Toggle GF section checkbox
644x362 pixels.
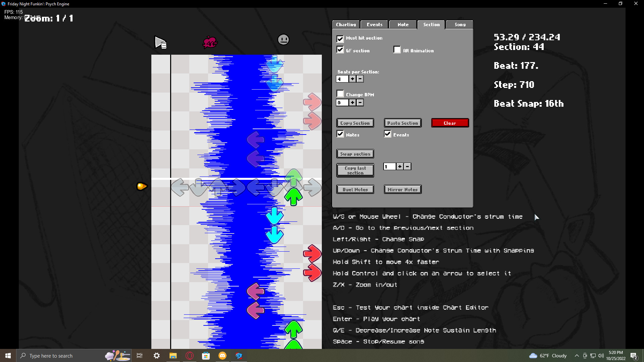pos(340,50)
